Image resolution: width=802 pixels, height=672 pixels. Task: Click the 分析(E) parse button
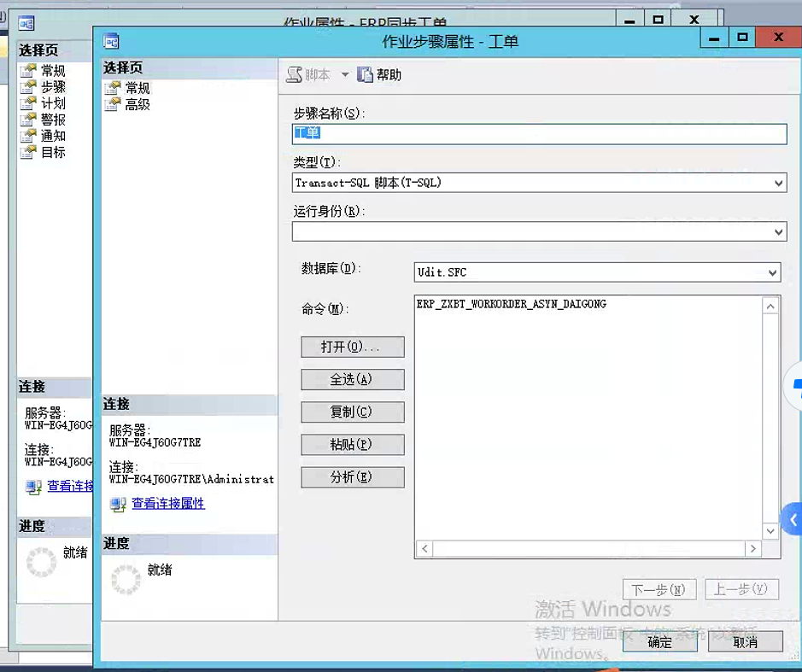(x=352, y=477)
